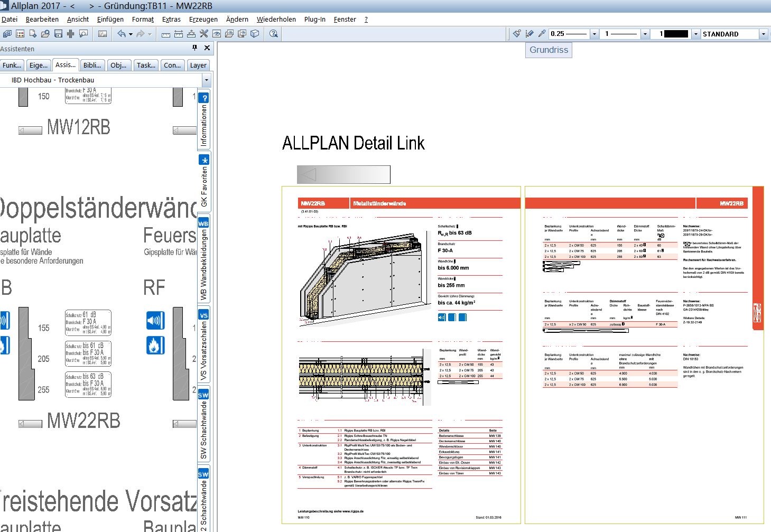Select the Measure ruler tool
The height and width of the screenshot is (532, 771).
pos(166,34)
